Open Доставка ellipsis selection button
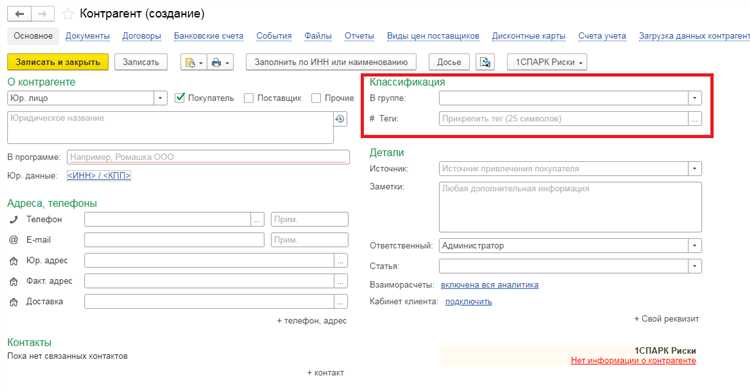 pyautogui.click(x=341, y=302)
